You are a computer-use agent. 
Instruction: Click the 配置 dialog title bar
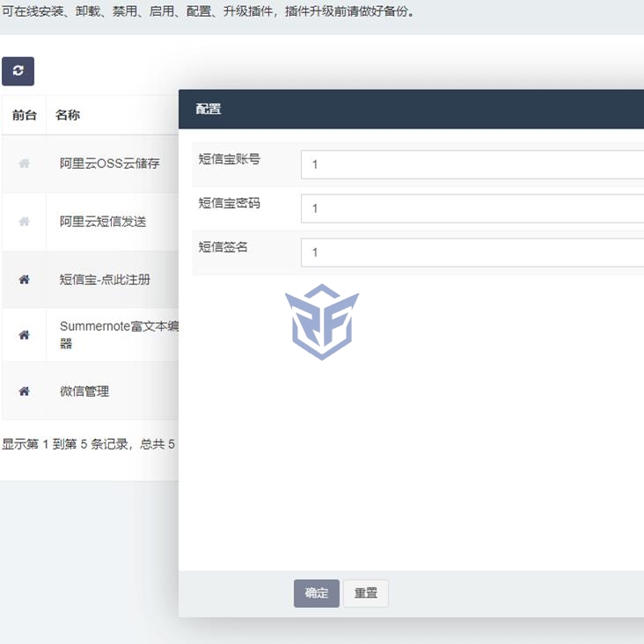[411, 109]
